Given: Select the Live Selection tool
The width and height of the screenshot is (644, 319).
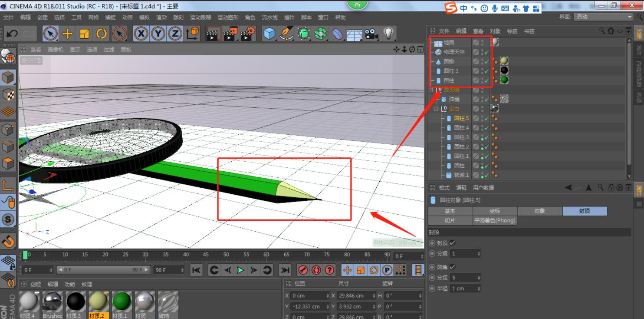Looking at the screenshot, I should tap(50, 33).
